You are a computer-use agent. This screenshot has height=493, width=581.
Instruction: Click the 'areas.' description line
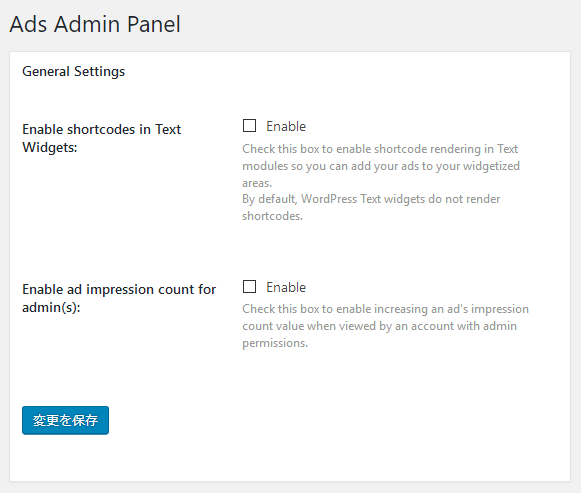tap(257, 183)
